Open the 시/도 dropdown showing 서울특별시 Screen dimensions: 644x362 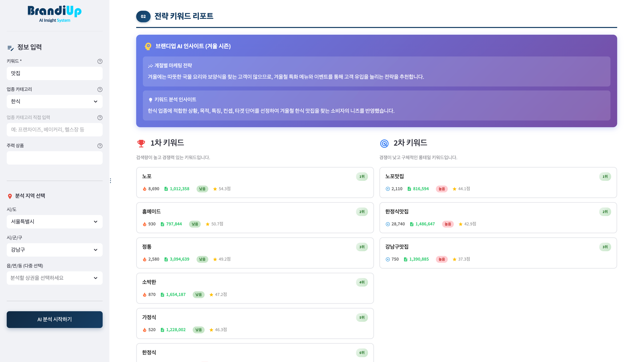tap(55, 222)
